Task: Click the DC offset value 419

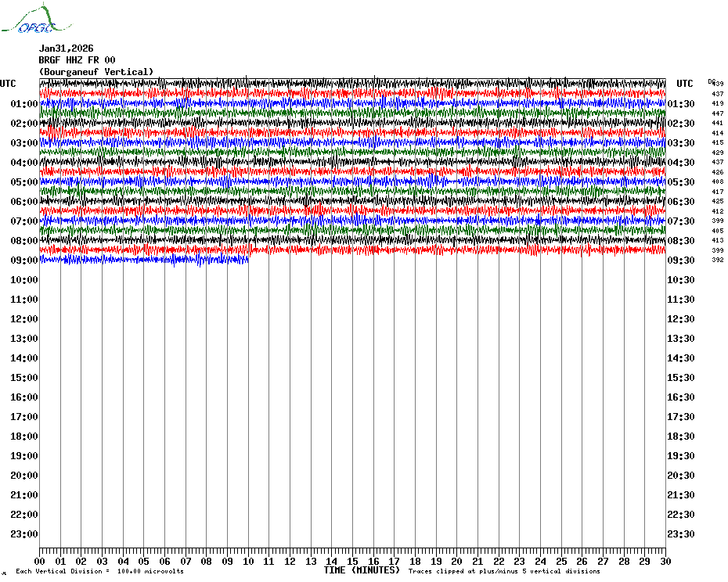Action: [718, 103]
